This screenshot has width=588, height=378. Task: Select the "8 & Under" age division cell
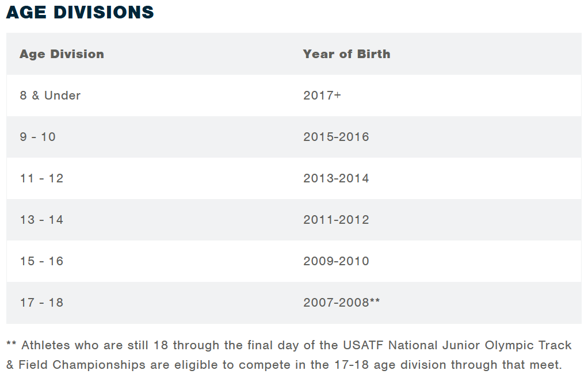50,96
